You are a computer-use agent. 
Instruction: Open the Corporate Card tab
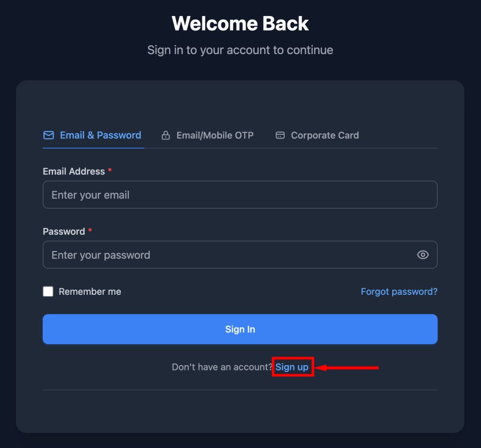click(325, 135)
